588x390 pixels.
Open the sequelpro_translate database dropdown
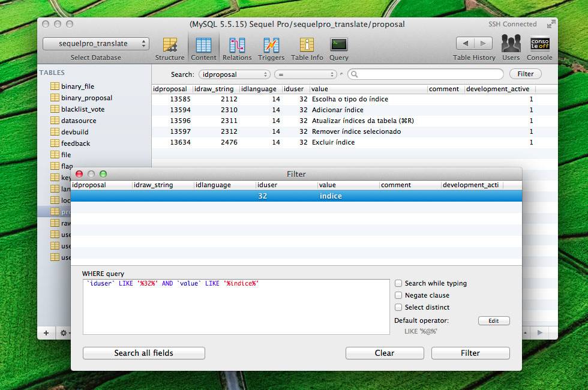96,44
